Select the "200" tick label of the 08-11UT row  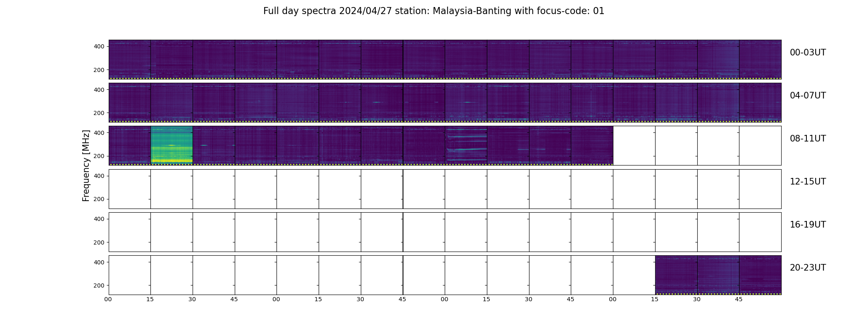click(99, 156)
